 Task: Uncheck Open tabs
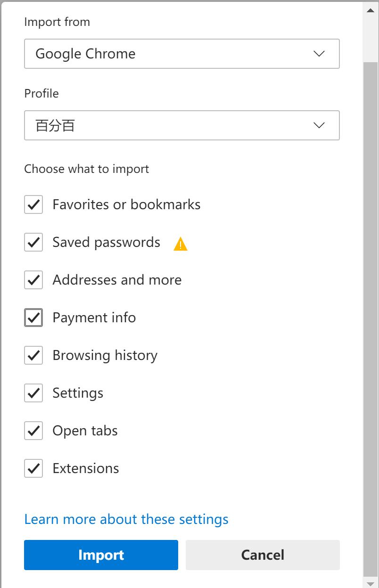(x=33, y=431)
